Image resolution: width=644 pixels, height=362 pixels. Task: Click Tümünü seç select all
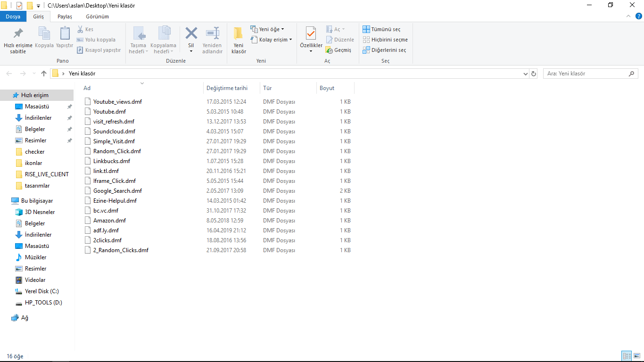(381, 29)
